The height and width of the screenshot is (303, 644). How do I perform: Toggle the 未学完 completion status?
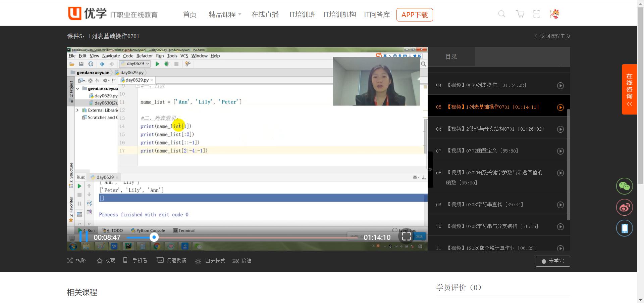click(x=552, y=261)
